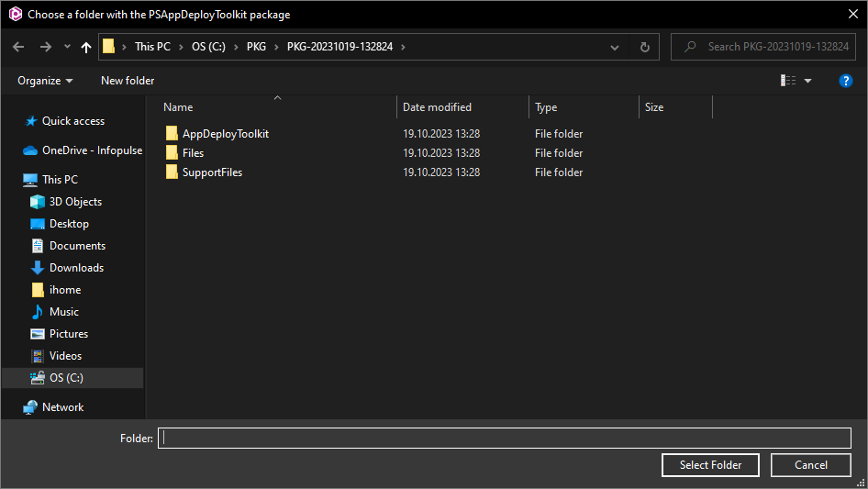
Task: Open the Organize menu
Action: tap(45, 81)
